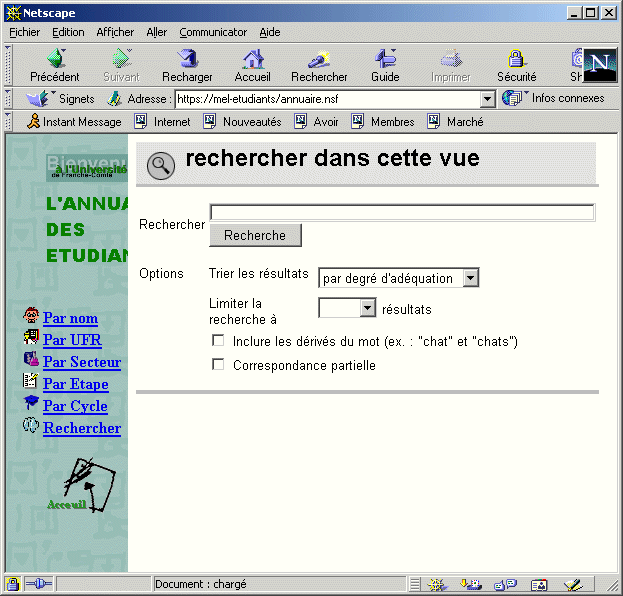Go back with the Précédent icon

(55, 60)
